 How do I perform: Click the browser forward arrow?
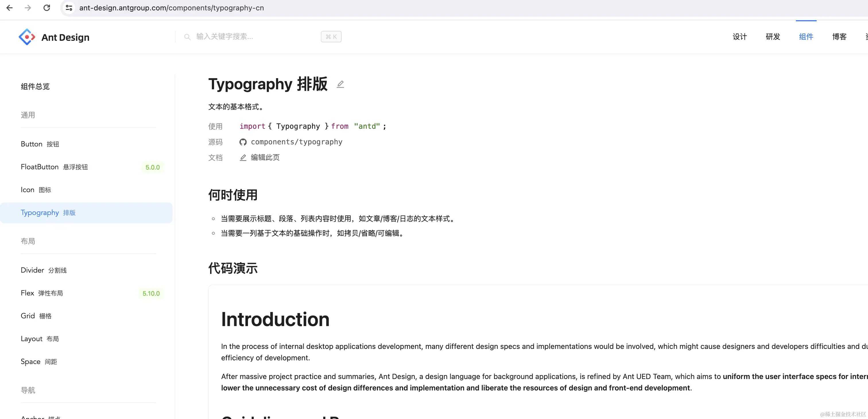28,8
